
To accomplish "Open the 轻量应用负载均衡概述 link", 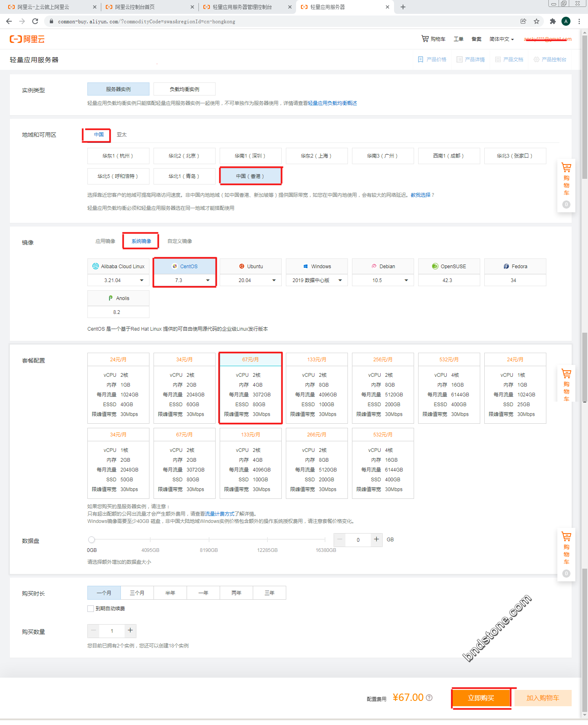I will [332, 103].
